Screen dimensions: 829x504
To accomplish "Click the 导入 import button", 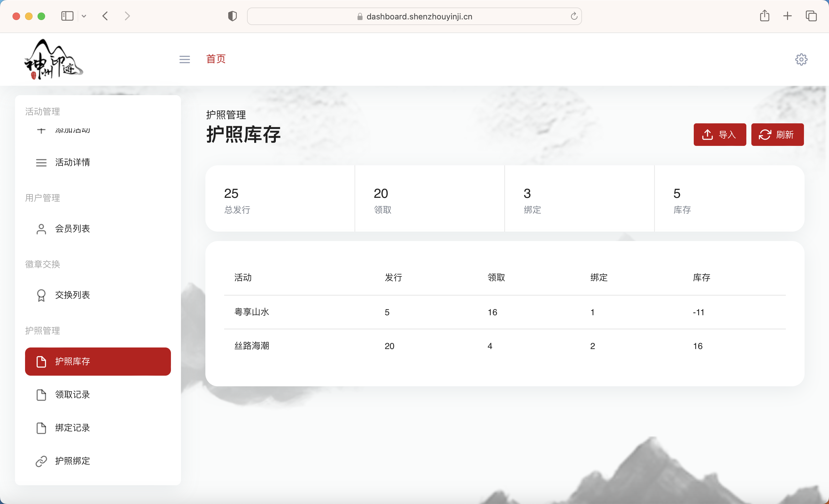I will click(720, 135).
